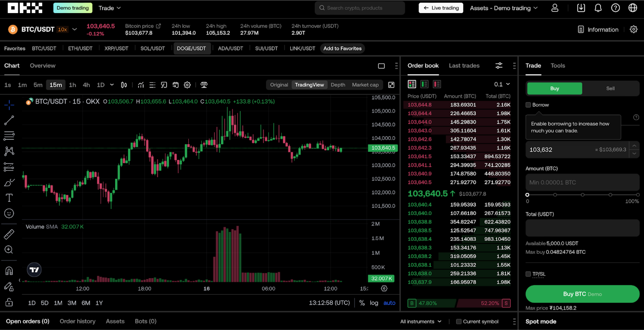
Task: Switch to Depth chart view
Action: pos(338,85)
